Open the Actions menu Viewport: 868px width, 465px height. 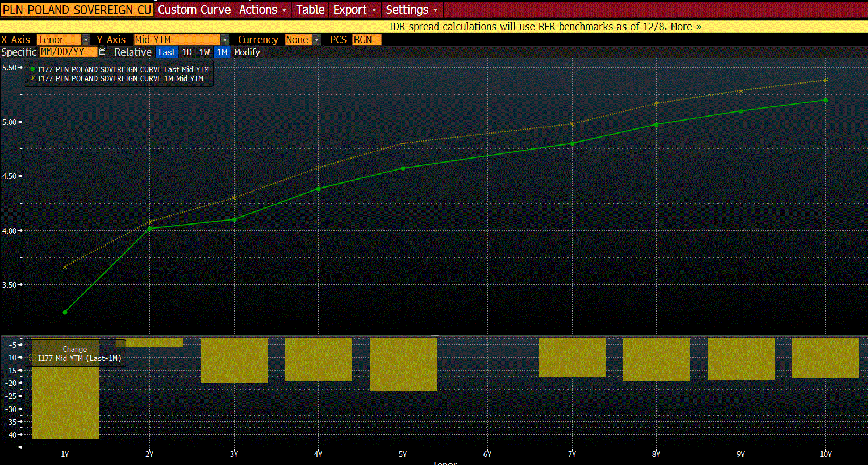tap(262, 10)
